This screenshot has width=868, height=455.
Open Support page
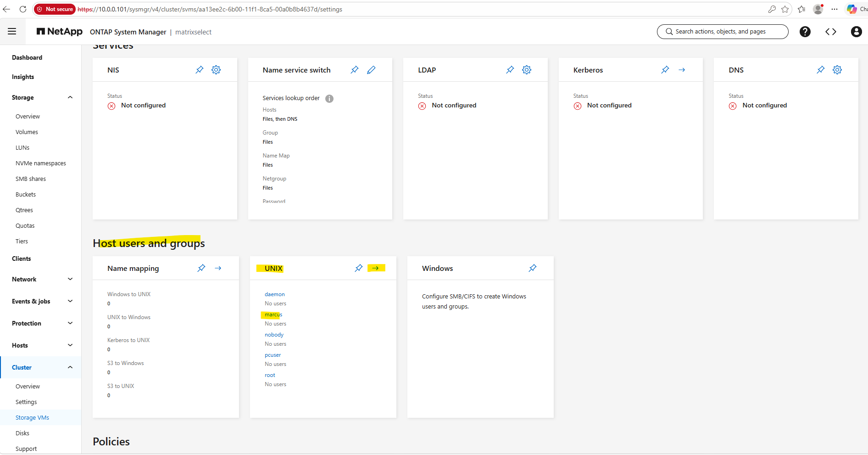(x=26, y=449)
